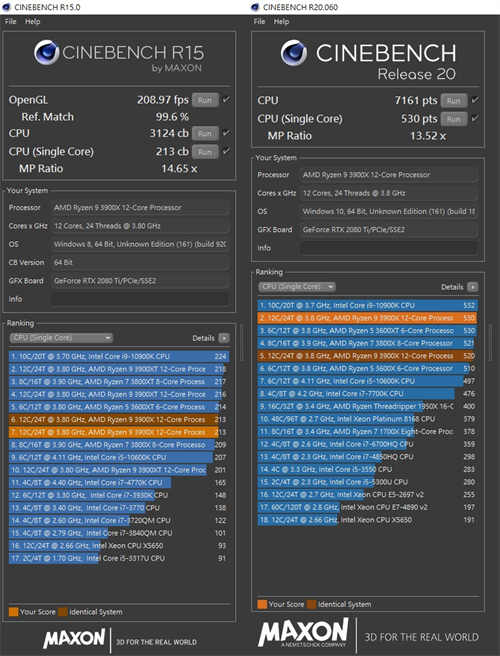
Task: Click the MAXON logo in R15 window
Action: [x=74, y=639]
